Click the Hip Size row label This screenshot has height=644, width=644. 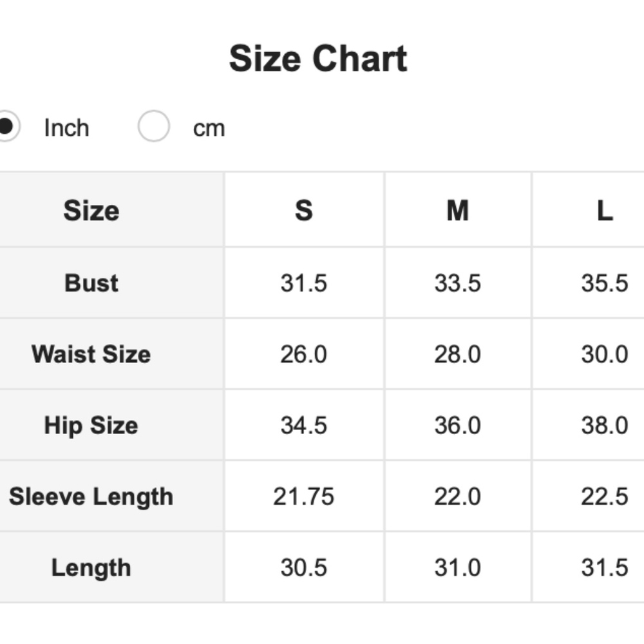pos(91,425)
